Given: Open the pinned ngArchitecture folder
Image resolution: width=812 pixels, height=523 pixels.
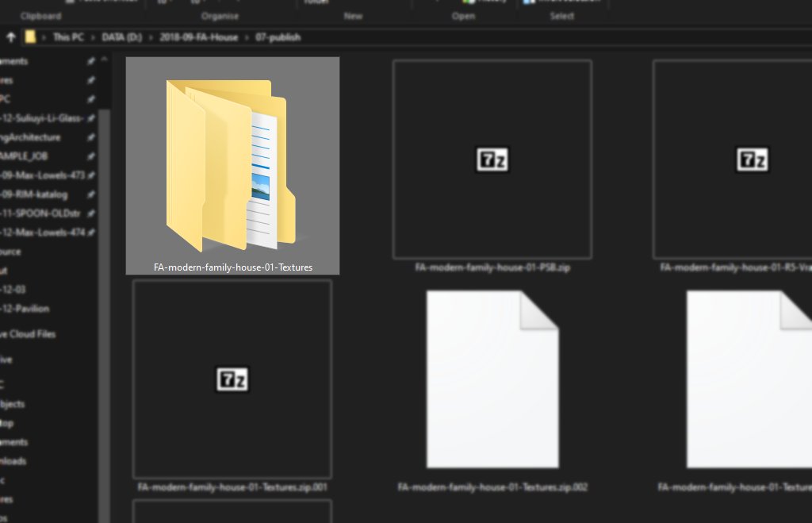Looking at the screenshot, I should tap(30, 137).
